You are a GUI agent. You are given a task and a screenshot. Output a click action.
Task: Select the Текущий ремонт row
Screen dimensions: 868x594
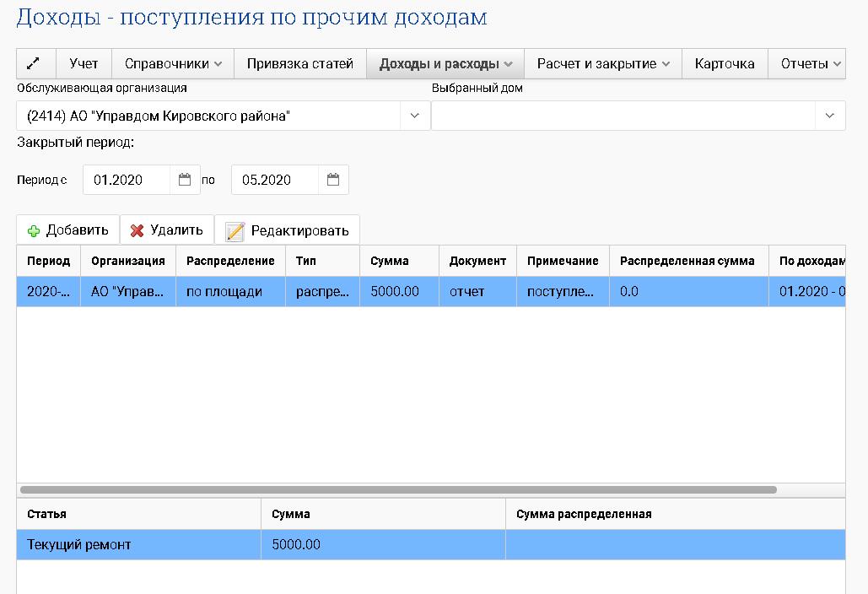(x=79, y=545)
